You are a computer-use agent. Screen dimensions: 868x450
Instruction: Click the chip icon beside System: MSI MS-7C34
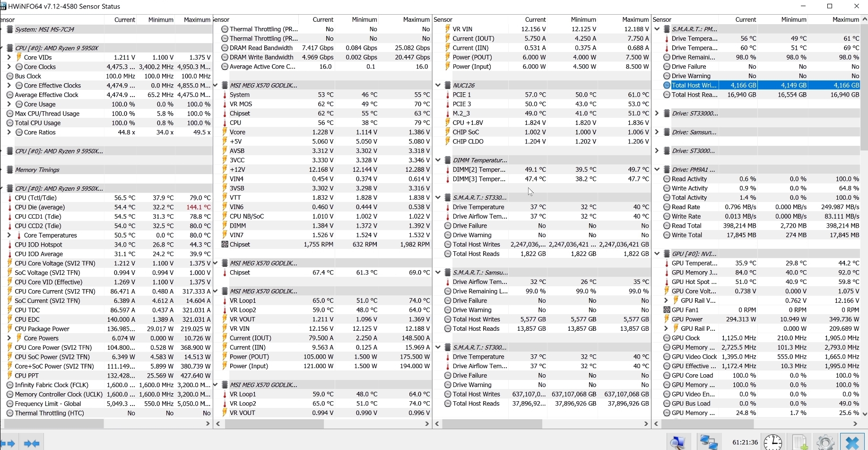coord(9,29)
